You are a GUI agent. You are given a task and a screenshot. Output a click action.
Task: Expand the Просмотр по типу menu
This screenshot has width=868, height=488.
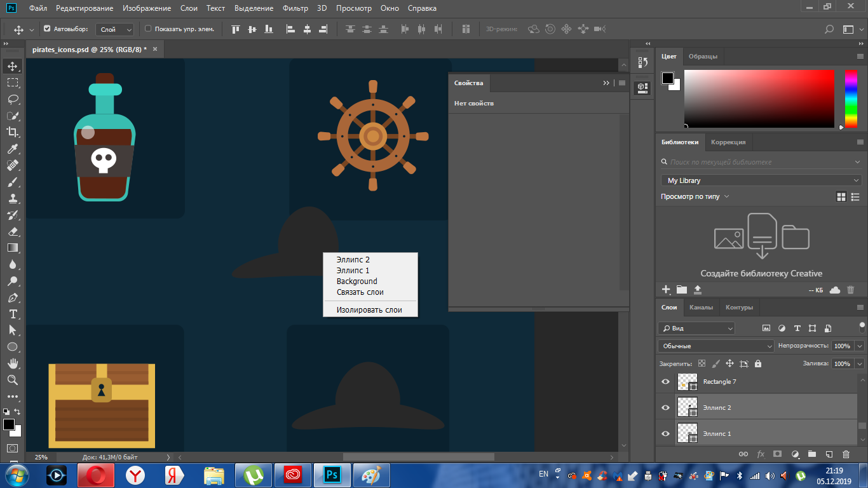[695, 196]
